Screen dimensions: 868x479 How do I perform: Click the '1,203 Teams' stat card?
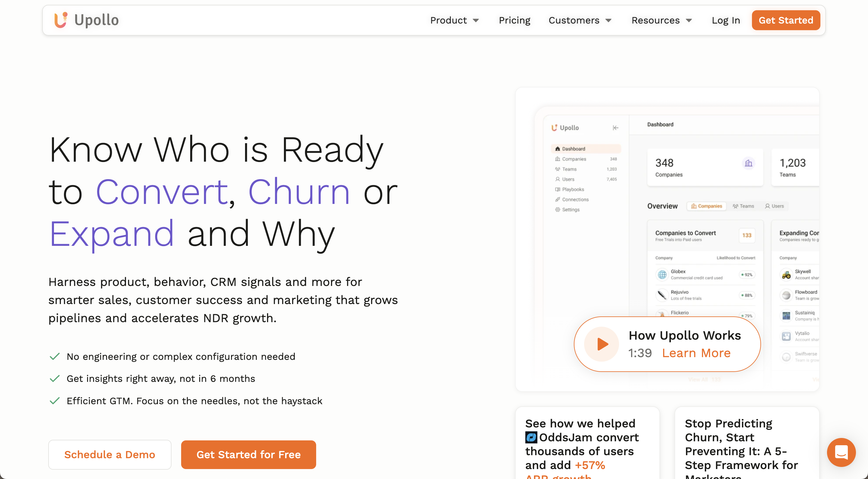(795, 167)
